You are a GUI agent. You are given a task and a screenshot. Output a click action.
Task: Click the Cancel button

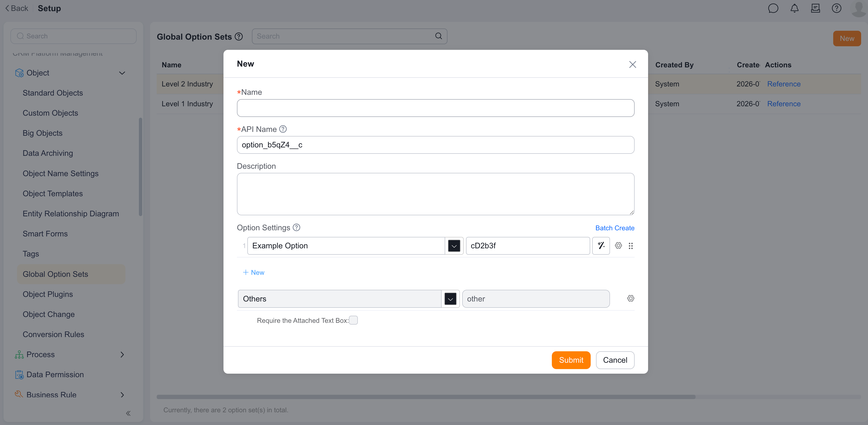pyautogui.click(x=615, y=360)
